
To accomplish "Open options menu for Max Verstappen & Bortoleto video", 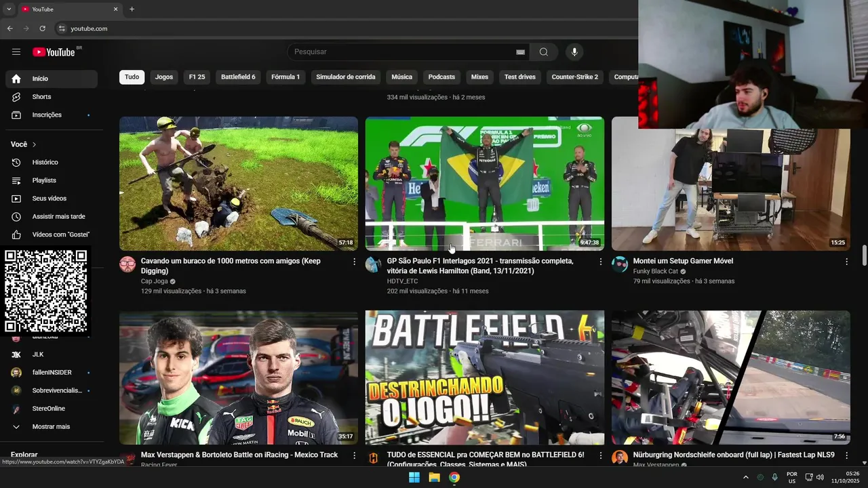I will coord(354,455).
